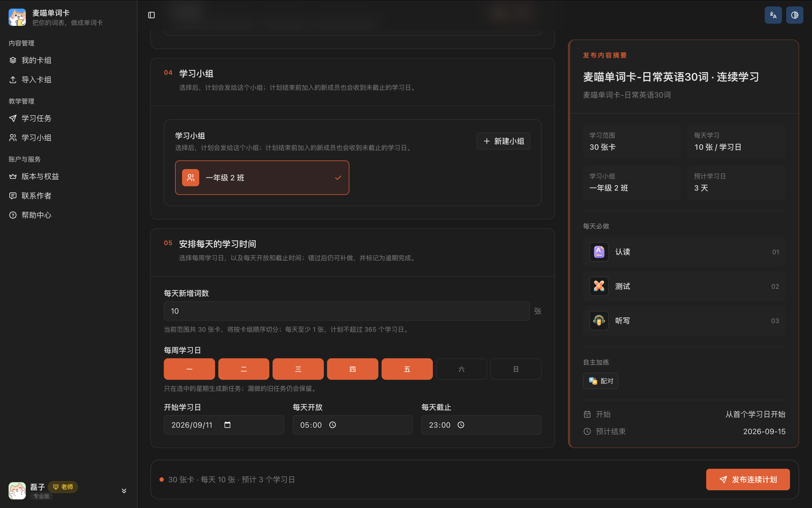The height and width of the screenshot is (508, 812).
Task: Click the 开始学习日 date value 2026/09/11
Action: 192,425
